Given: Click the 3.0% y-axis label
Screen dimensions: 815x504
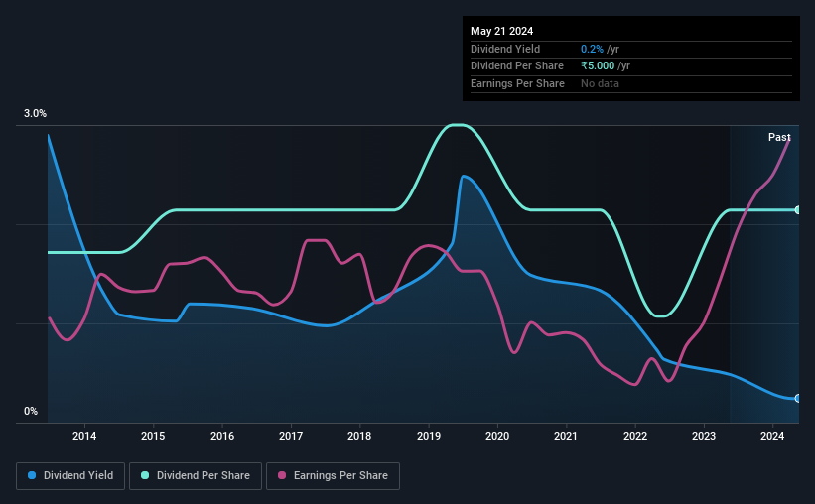Looking at the screenshot, I should coord(35,113).
